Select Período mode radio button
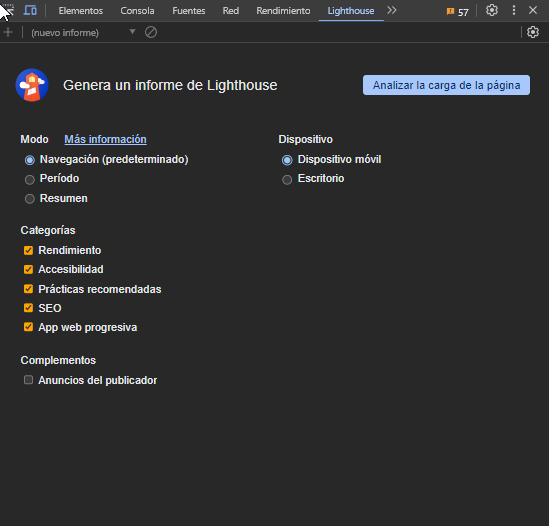Screen dimensions: 549x526 click(30, 180)
